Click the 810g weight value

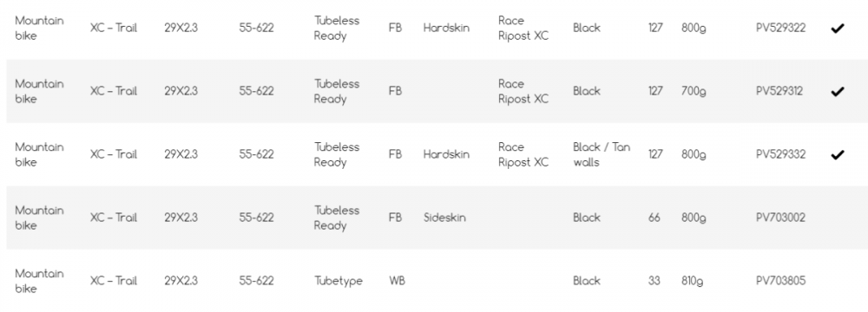tap(692, 281)
